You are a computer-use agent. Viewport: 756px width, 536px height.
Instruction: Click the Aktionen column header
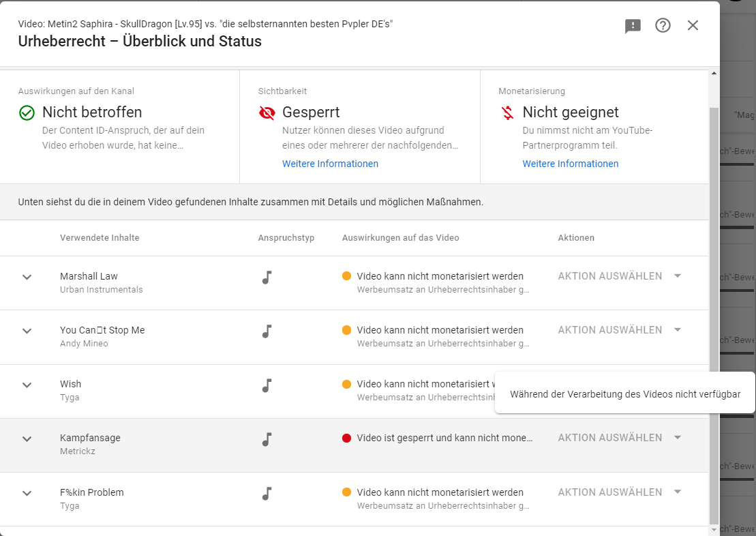pos(576,238)
